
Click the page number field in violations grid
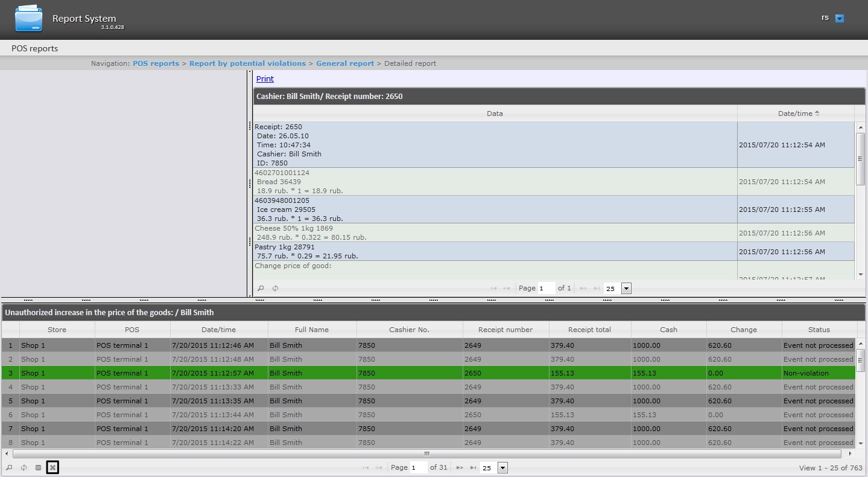[419, 468]
